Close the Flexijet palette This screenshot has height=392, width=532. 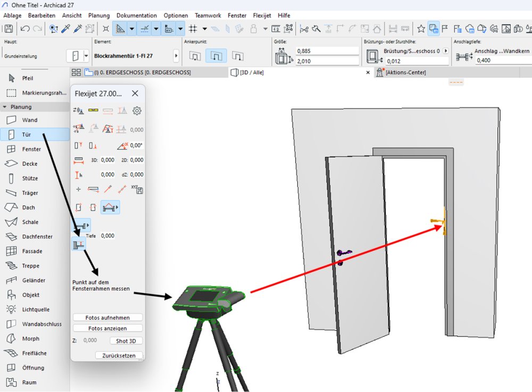135,94
